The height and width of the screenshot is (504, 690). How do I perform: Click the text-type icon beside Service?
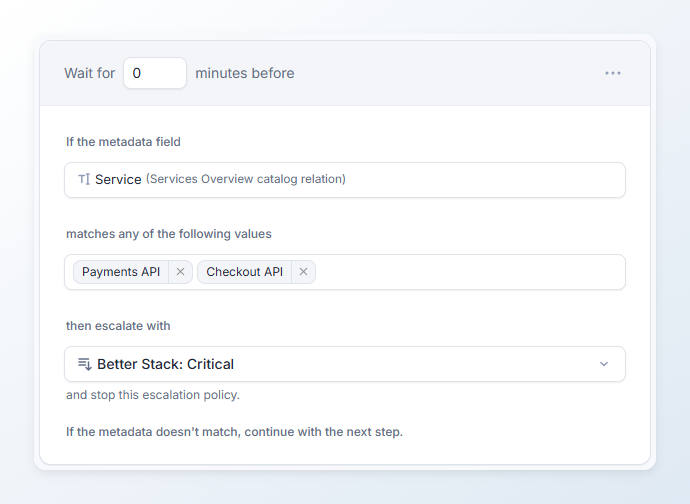(x=84, y=180)
